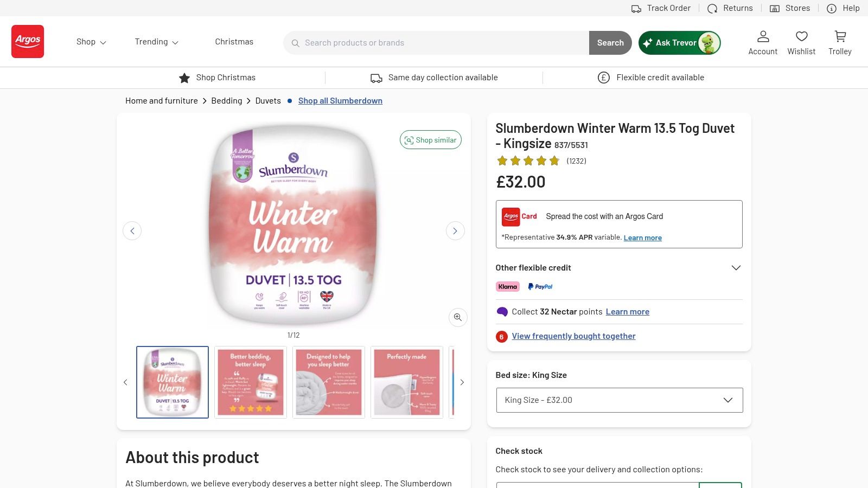
Task: Click Track Order in top bar
Action: [x=661, y=8]
